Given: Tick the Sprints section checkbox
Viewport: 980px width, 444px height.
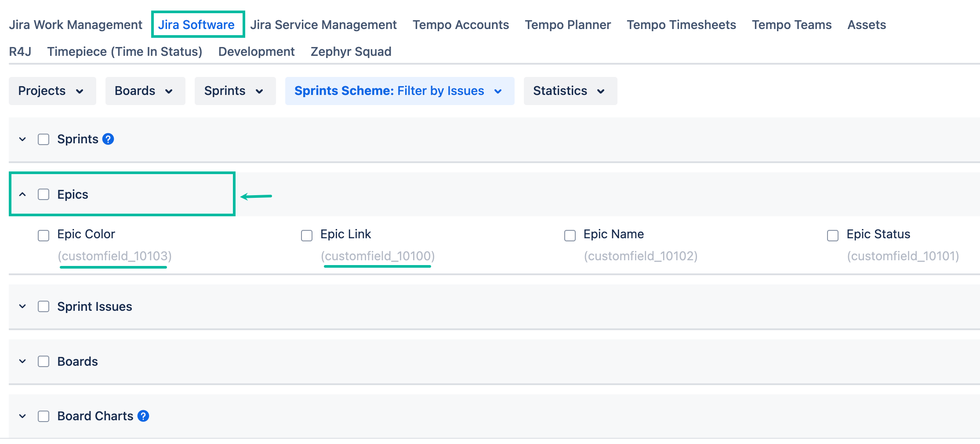Looking at the screenshot, I should point(44,139).
